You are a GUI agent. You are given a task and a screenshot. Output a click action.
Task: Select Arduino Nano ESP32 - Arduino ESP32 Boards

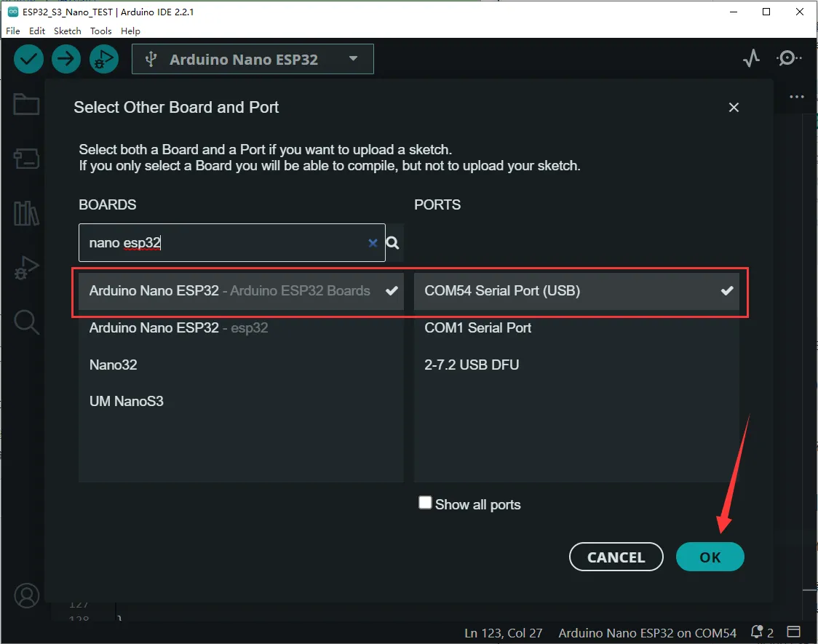tap(241, 291)
